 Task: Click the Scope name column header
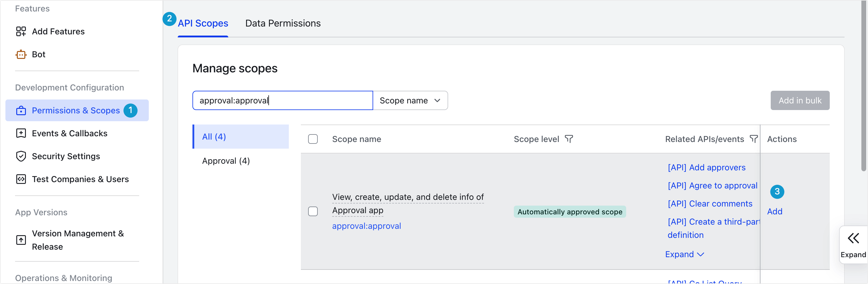pyautogui.click(x=356, y=139)
